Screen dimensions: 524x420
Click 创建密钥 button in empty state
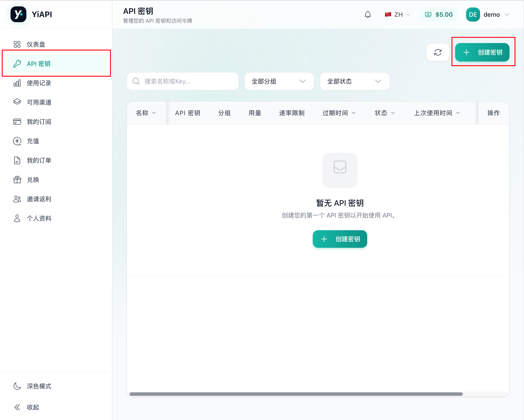(340, 239)
